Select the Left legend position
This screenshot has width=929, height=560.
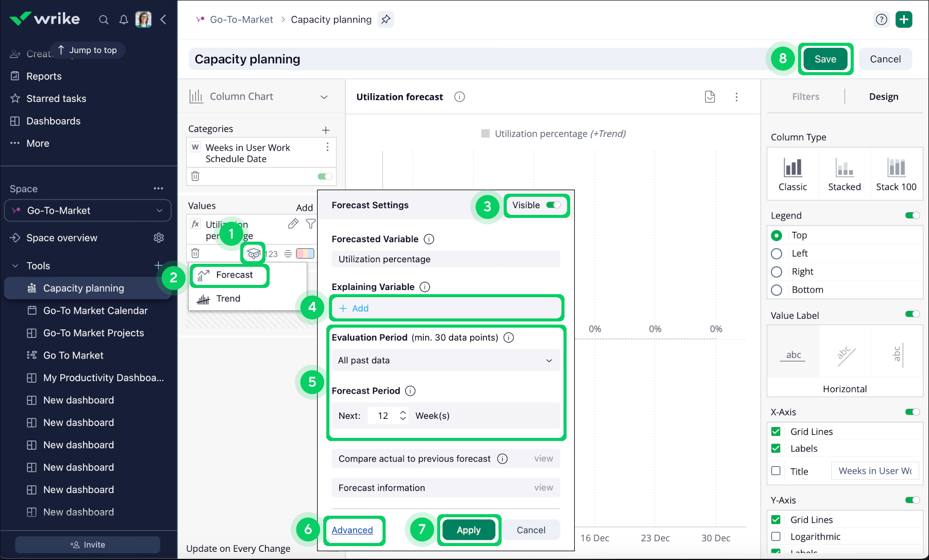point(776,253)
